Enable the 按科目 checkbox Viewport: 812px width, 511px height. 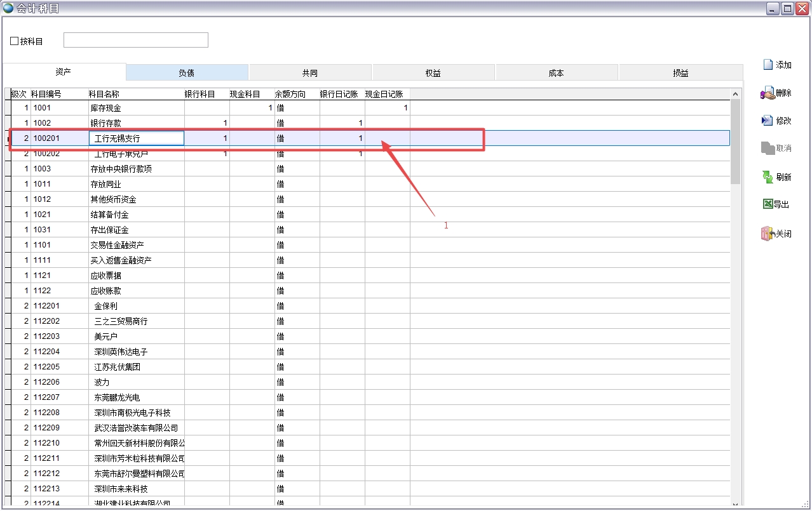coord(15,41)
